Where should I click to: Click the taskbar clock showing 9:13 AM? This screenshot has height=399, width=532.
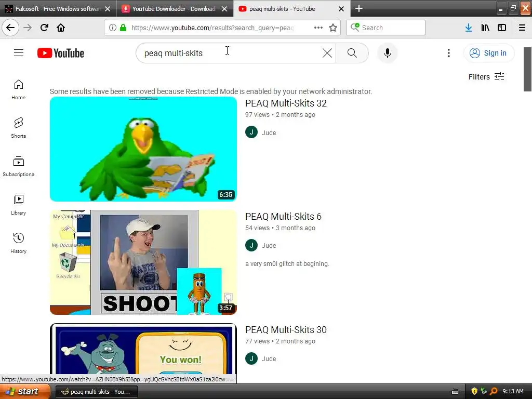(x=513, y=391)
